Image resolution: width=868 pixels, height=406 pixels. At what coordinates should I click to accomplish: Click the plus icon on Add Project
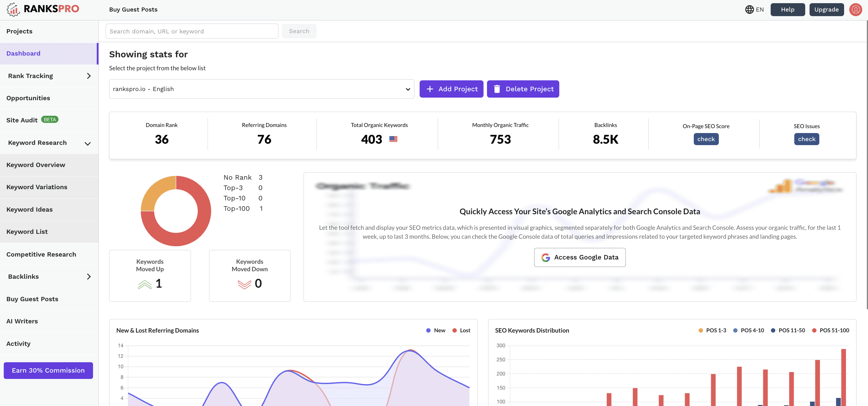tap(430, 89)
